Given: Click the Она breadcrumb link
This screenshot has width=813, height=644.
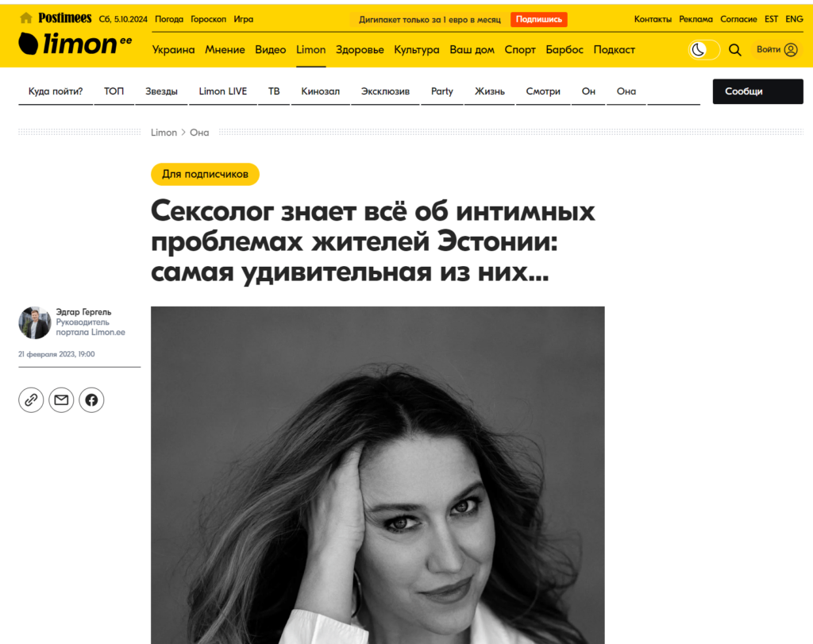Looking at the screenshot, I should click(x=199, y=133).
